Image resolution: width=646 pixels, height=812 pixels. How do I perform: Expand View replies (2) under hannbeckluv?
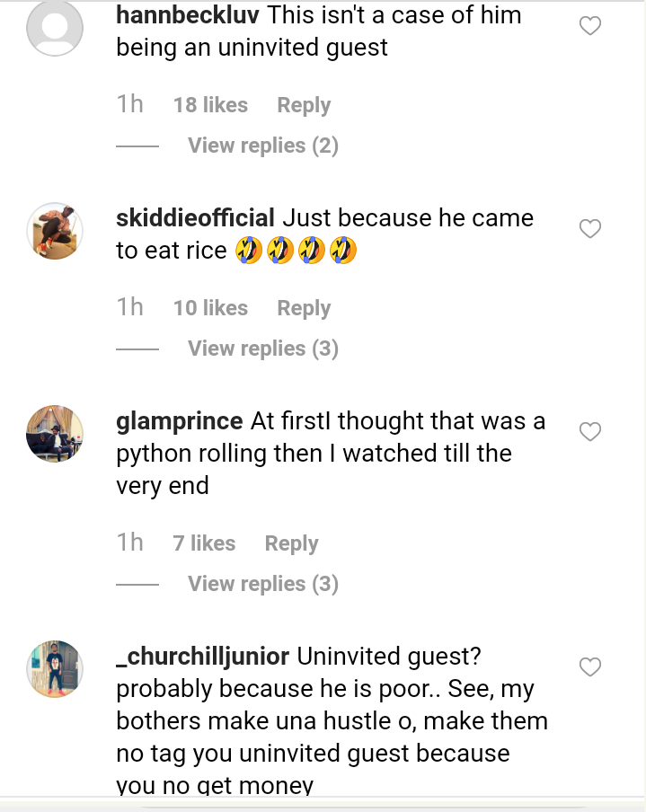(262, 146)
